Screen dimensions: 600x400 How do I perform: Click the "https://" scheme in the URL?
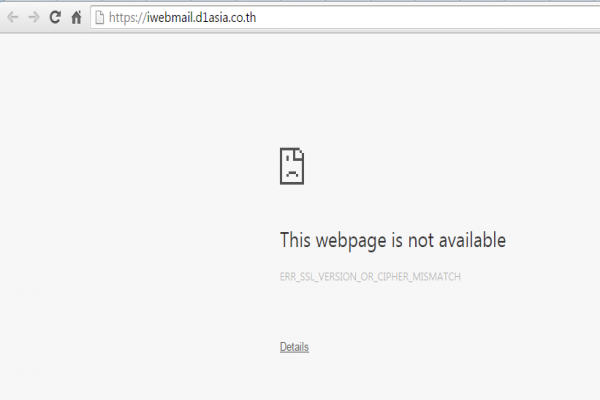[128, 18]
